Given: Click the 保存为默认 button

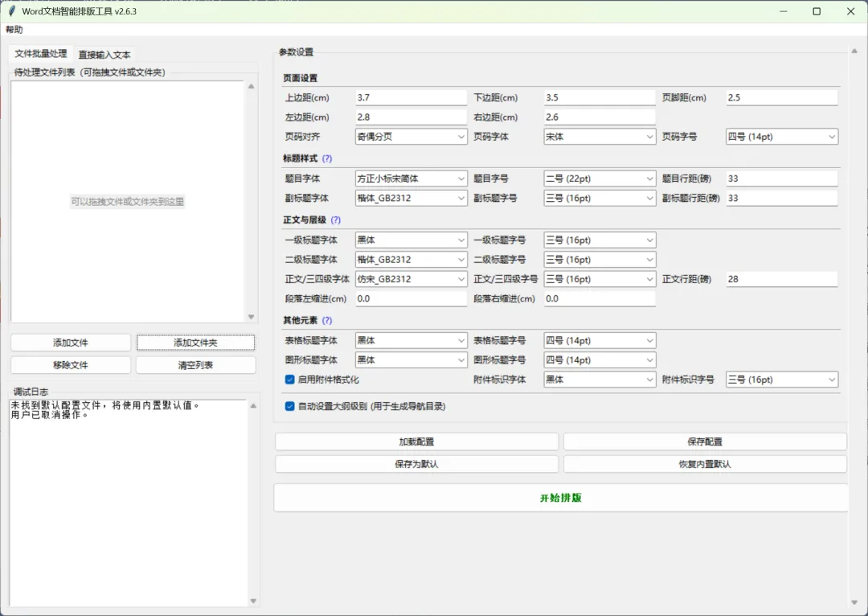Looking at the screenshot, I should tap(416, 464).
